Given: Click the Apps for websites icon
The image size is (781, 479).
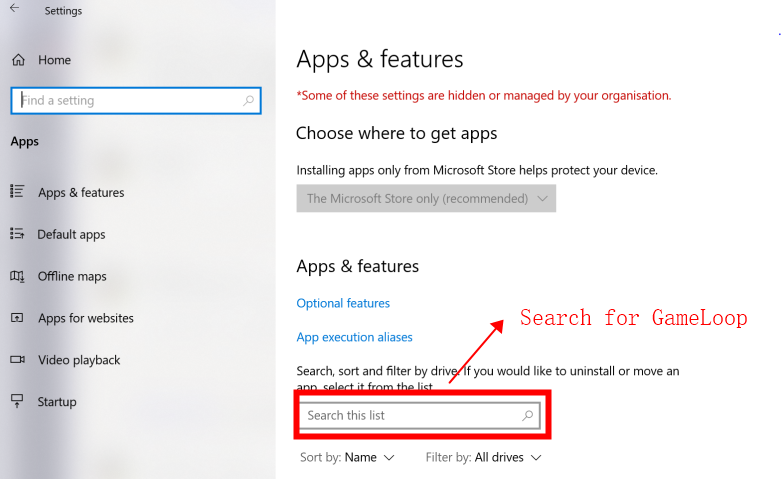Looking at the screenshot, I should [17, 318].
